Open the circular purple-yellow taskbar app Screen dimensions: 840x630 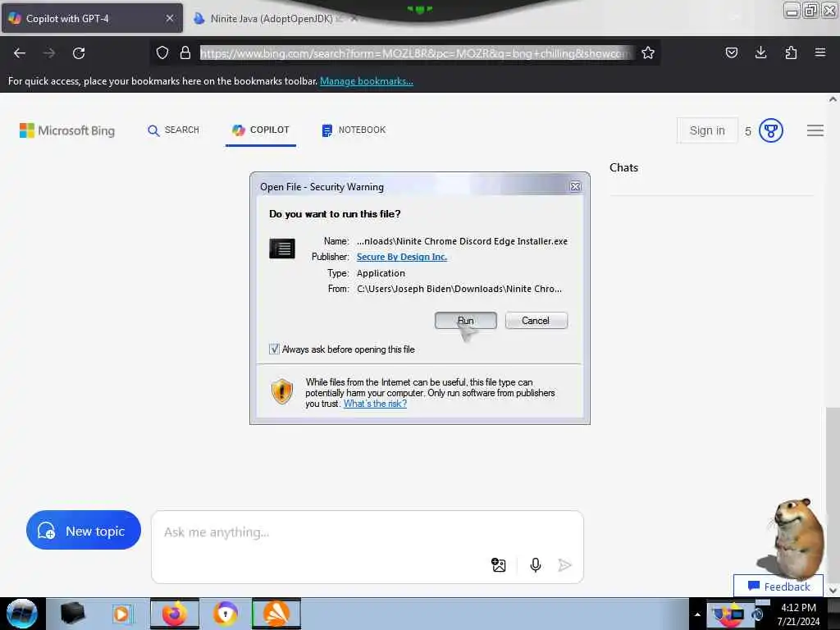pos(226,614)
